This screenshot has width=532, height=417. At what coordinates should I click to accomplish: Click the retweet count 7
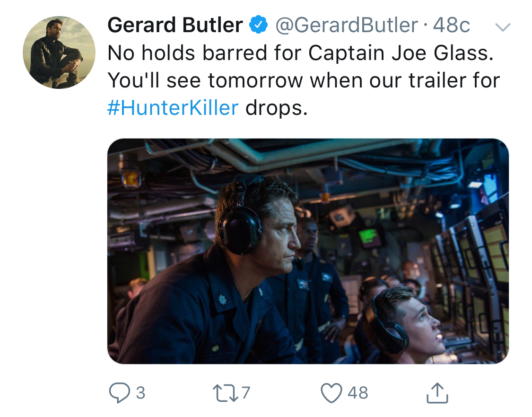click(245, 393)
